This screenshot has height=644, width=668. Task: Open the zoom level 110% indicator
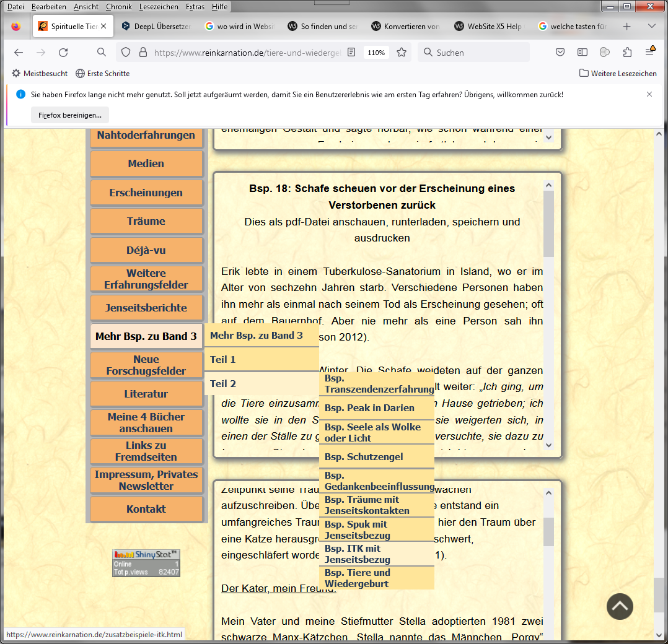point(376,53)
